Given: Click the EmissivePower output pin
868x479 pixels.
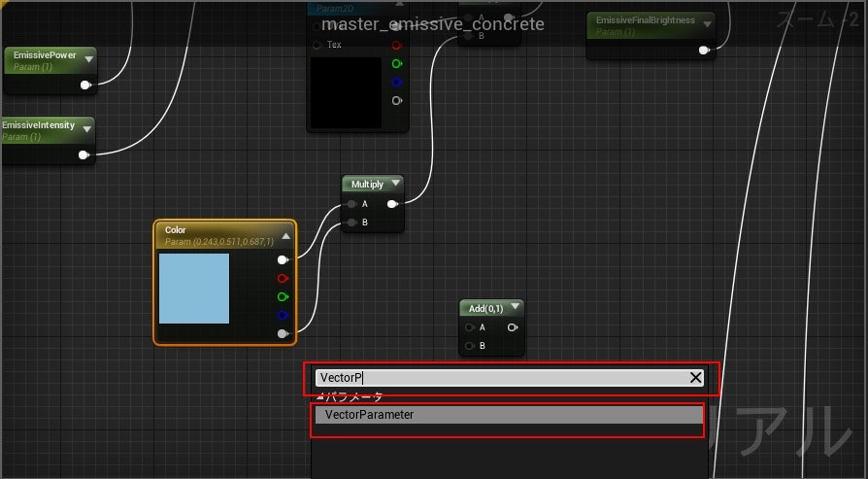Looking at the screenshot, I should (85, 85).
